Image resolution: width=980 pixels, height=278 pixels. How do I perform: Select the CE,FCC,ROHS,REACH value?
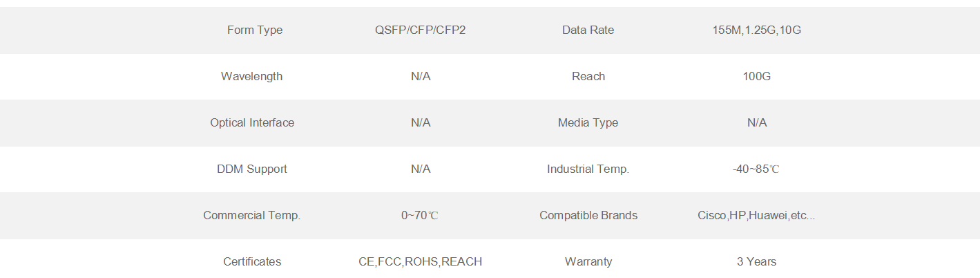pos(420,261)
